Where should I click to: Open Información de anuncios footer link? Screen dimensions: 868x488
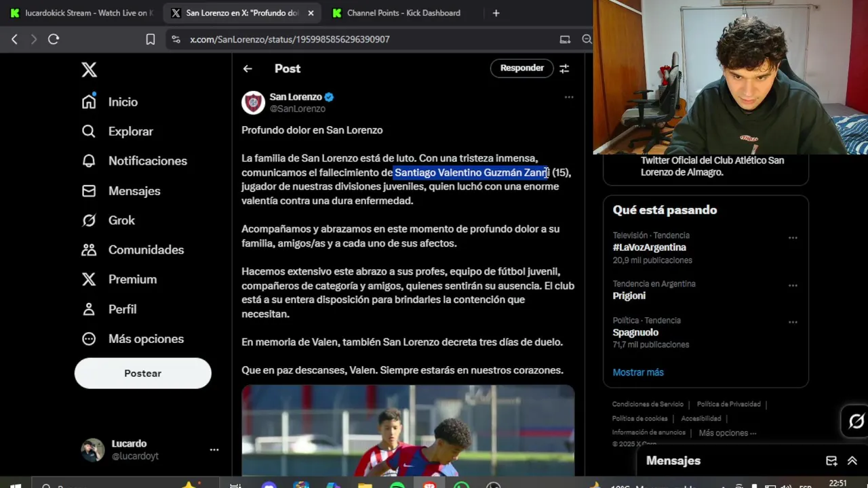coord(648,432)
